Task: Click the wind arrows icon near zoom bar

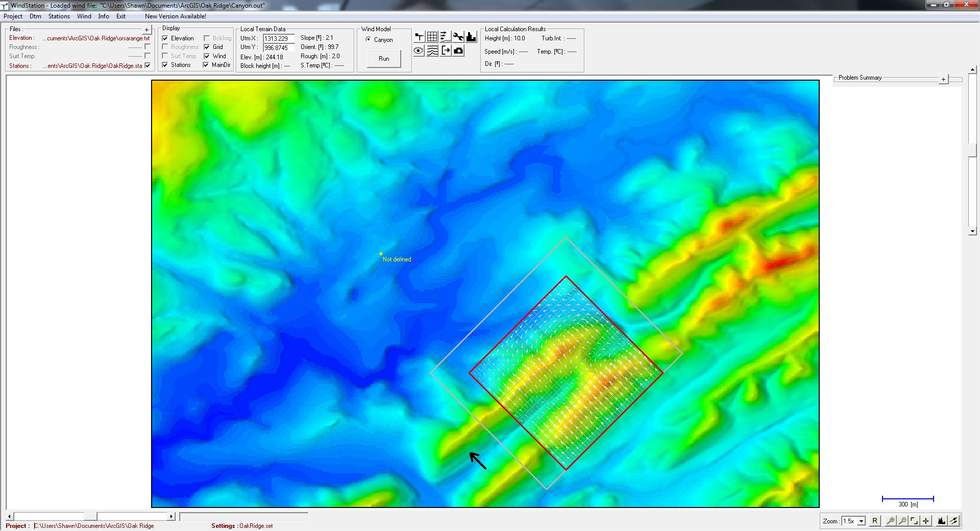Action: coord(954,521)
